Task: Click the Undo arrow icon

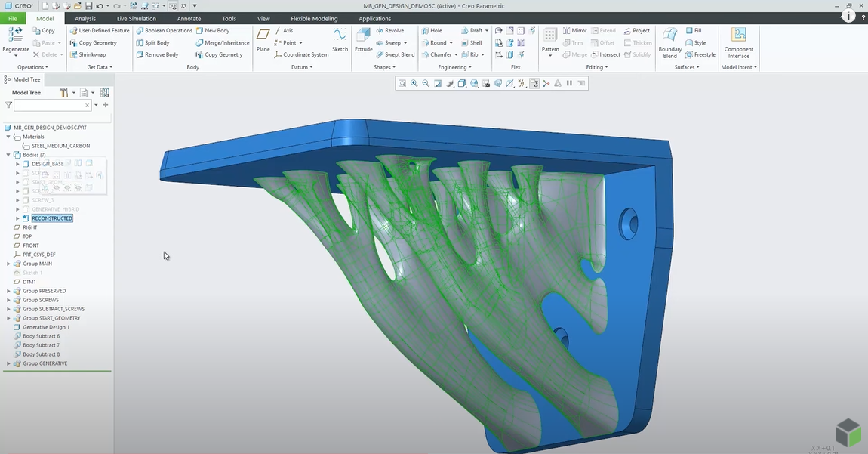Action: pyautogui.click(x=100, y=5)
